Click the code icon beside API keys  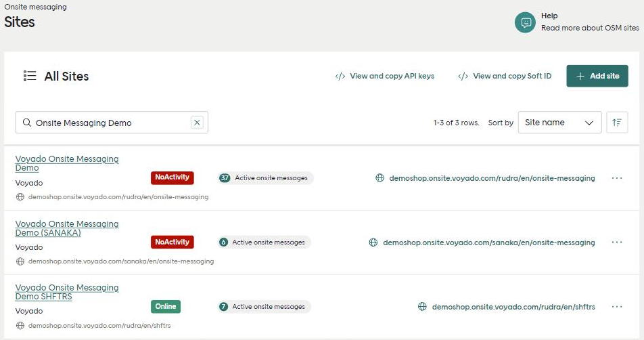[340, 76]
